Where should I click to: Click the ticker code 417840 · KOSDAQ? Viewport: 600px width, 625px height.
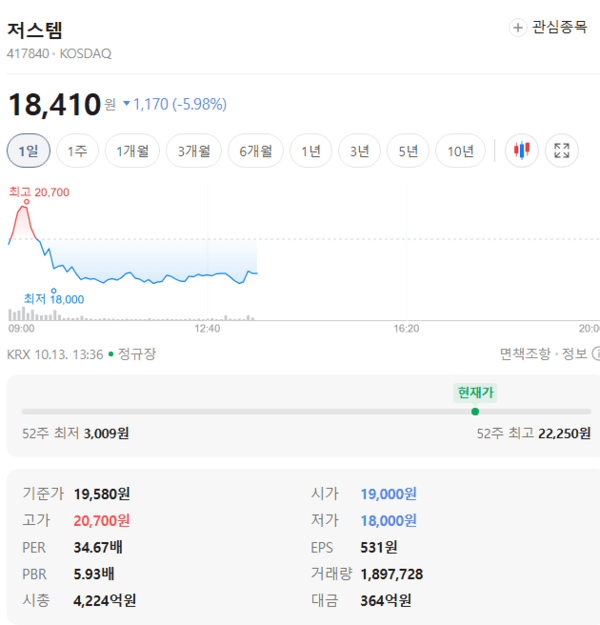tap(59, 53)
